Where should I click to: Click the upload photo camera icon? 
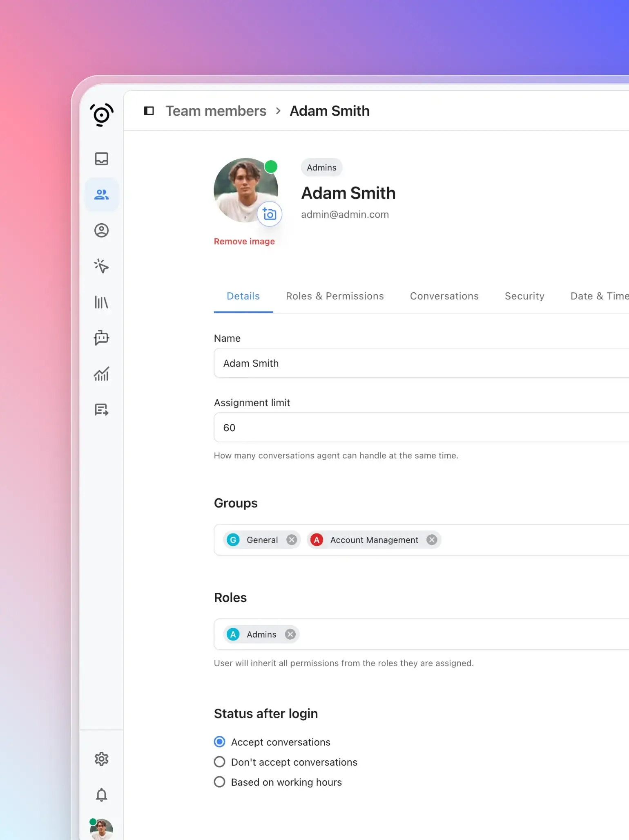click(270, 214)
